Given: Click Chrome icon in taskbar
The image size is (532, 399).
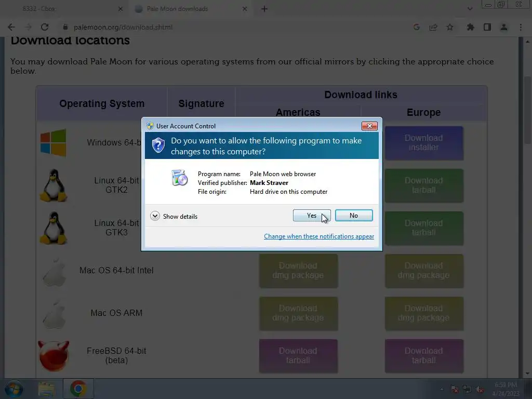Looking at the screenshot, I should pos(78,389).
